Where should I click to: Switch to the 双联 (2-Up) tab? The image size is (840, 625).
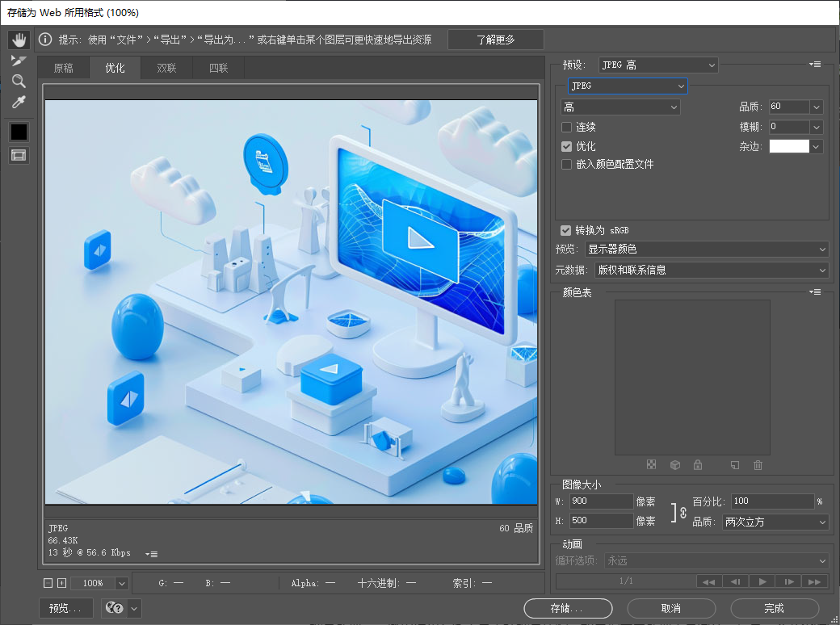[x=166, y=68]
